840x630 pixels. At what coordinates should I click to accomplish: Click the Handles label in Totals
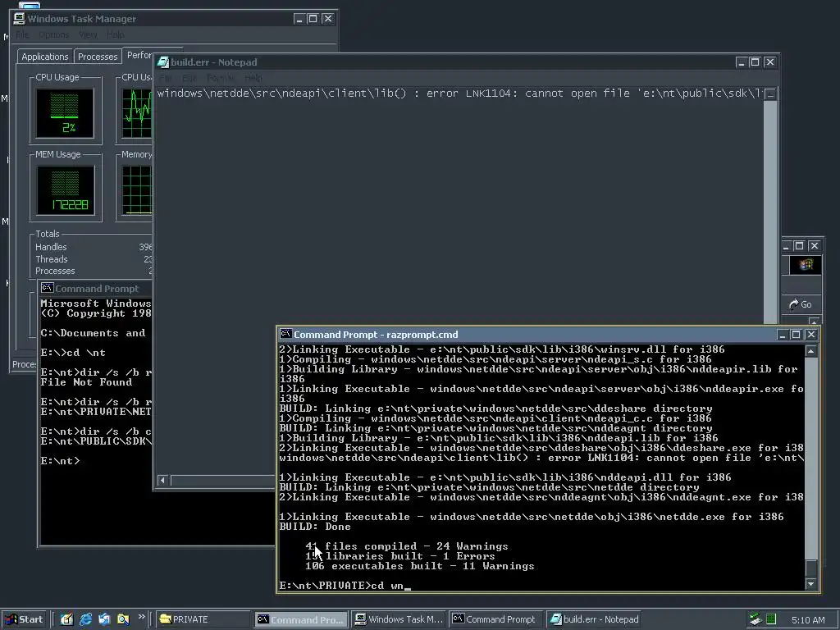point(51,247)
